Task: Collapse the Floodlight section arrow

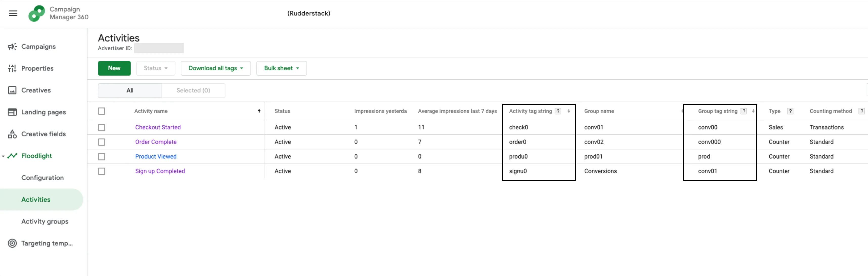Action: [x=3, y=156]
